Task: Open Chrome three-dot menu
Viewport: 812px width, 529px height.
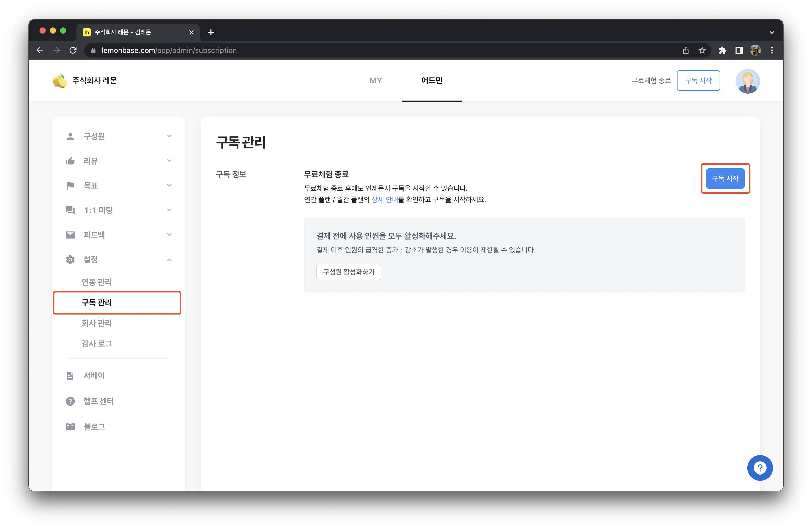Action: [x=772, y=51]
